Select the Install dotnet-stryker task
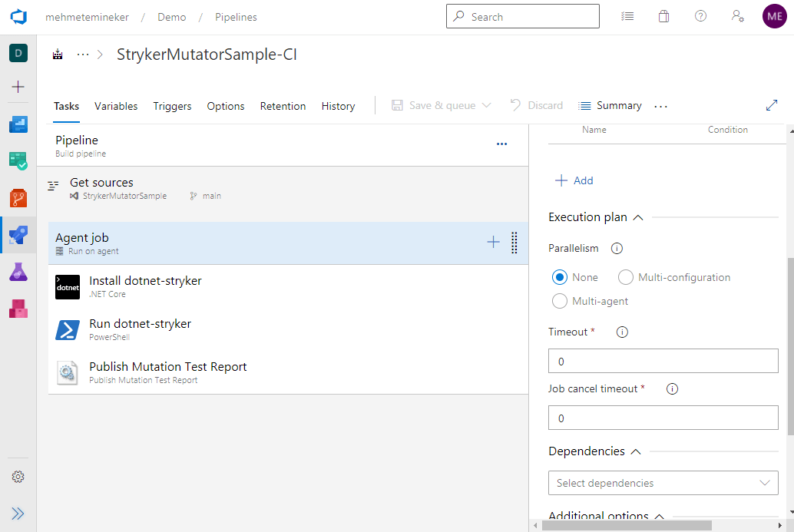The width and height of the screenshot is (794, 532). [x=288, y=286]
